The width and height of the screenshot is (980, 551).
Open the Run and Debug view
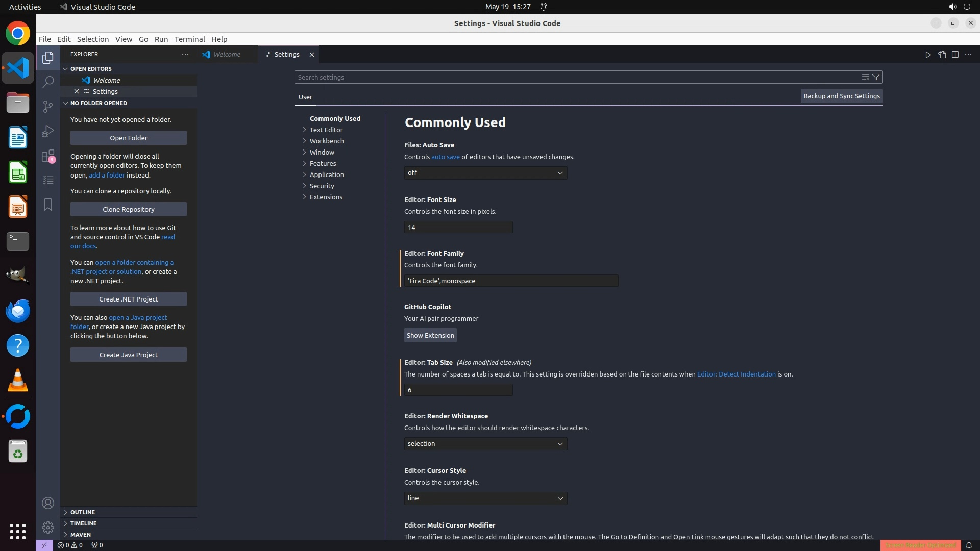[48, 131]
